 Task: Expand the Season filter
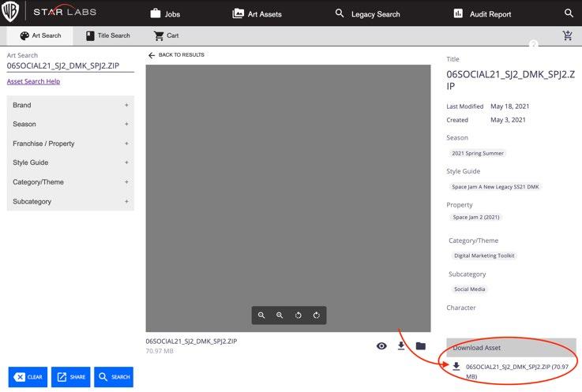70,124
